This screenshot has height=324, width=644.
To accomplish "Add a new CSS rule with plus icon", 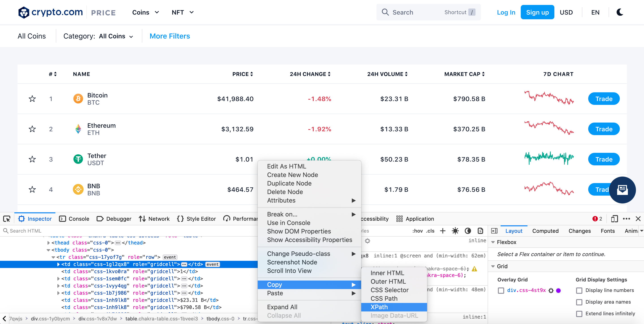I will click(443, 231).
